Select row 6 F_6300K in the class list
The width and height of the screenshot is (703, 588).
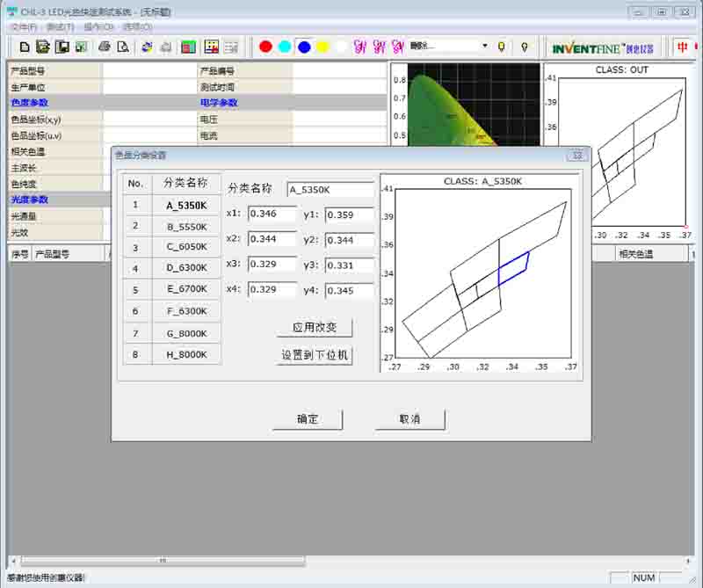[172, 311]
